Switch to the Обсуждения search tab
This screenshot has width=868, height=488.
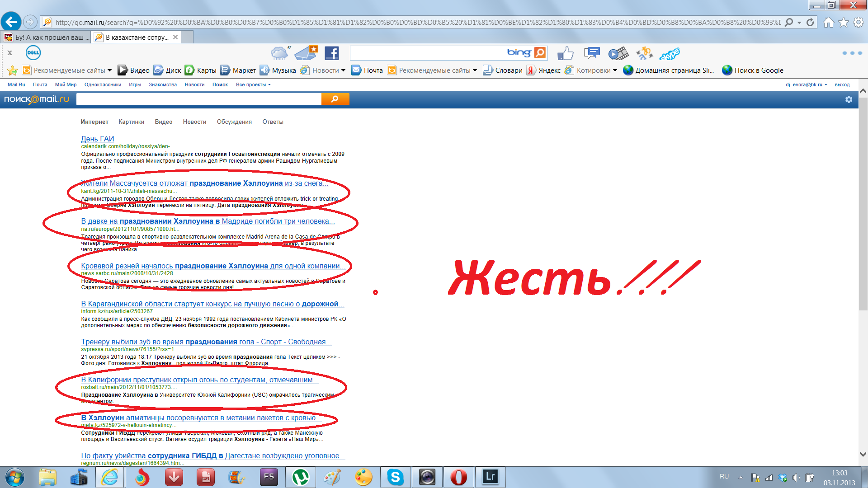234,122
